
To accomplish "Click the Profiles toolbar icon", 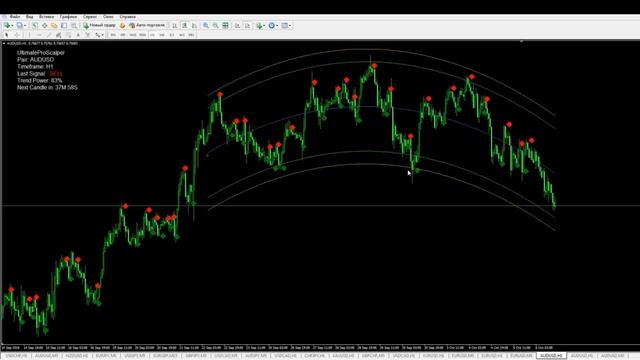I will pyautogui.click(x=19, y=25).
